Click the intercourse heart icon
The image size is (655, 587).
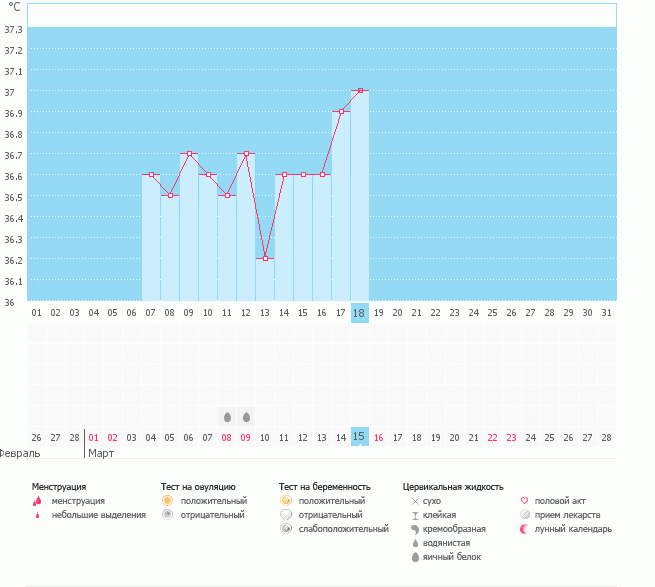[525, 501]
